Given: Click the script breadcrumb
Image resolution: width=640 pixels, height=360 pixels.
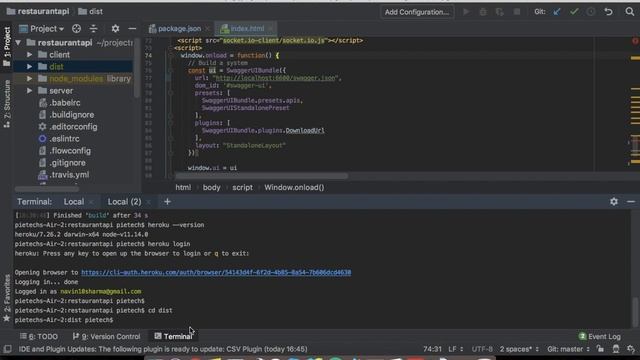Looking at the screenshot, I should click(242, 187).
